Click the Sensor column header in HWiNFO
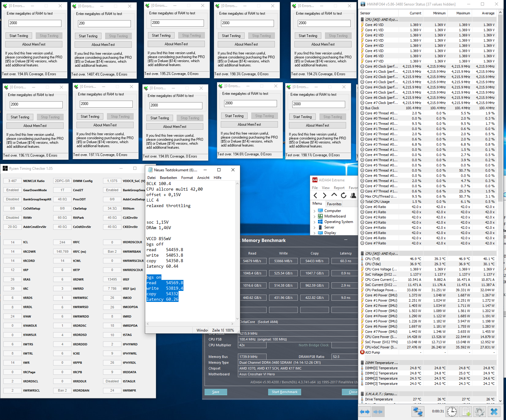 point(378,13)
